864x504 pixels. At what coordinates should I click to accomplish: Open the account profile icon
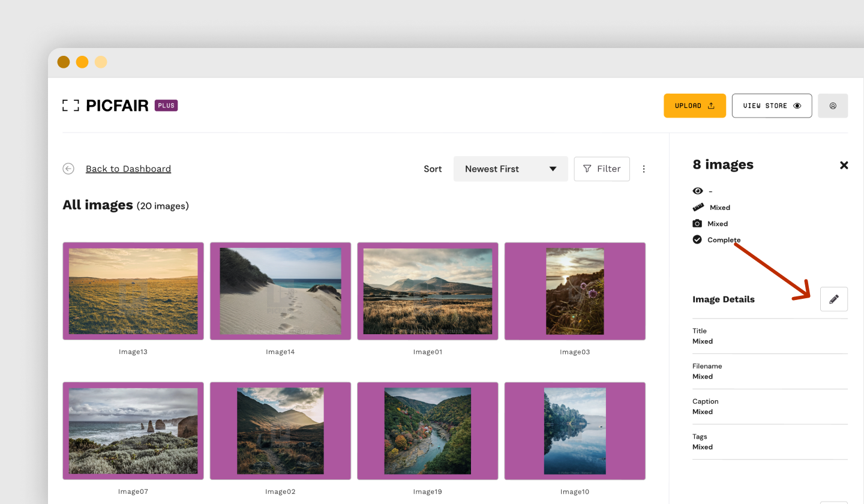pos(833,106)
